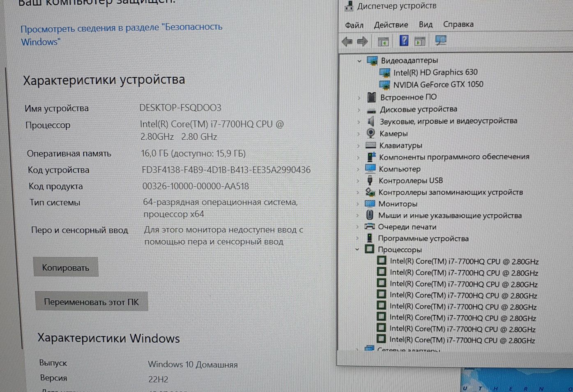The image size is (573, 392).
Task: Expand the Дисковые устройства node
Action: 359,110
